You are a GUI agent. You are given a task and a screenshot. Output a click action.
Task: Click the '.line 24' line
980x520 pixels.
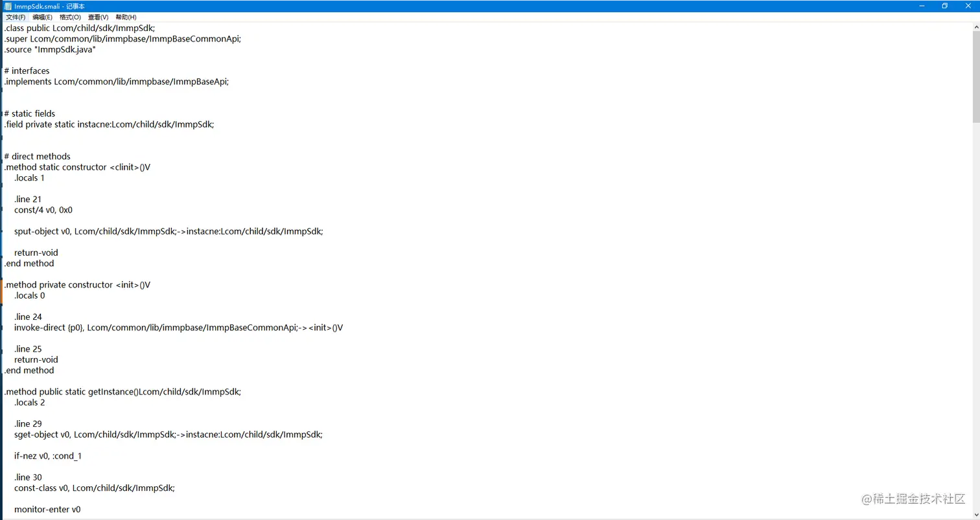click(x=28, y=317)
